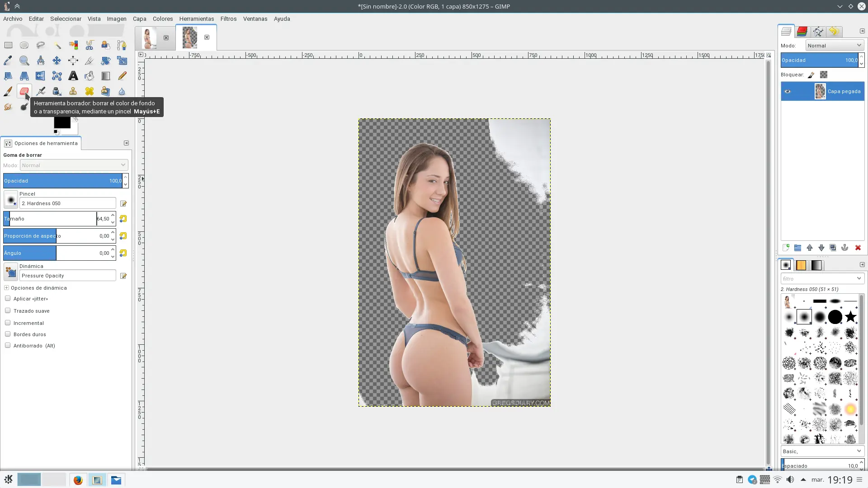
Task: Open Colores menu
Action: (163, 19)
